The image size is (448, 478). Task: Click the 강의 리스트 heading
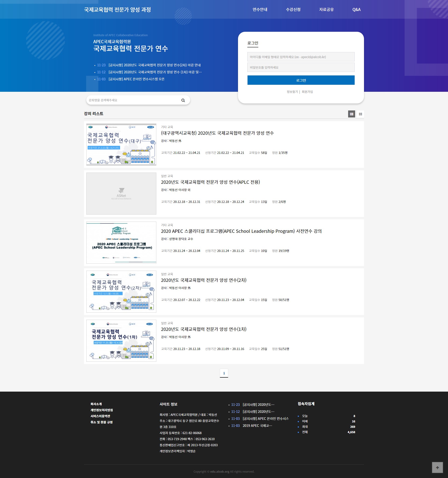(94, 113)
